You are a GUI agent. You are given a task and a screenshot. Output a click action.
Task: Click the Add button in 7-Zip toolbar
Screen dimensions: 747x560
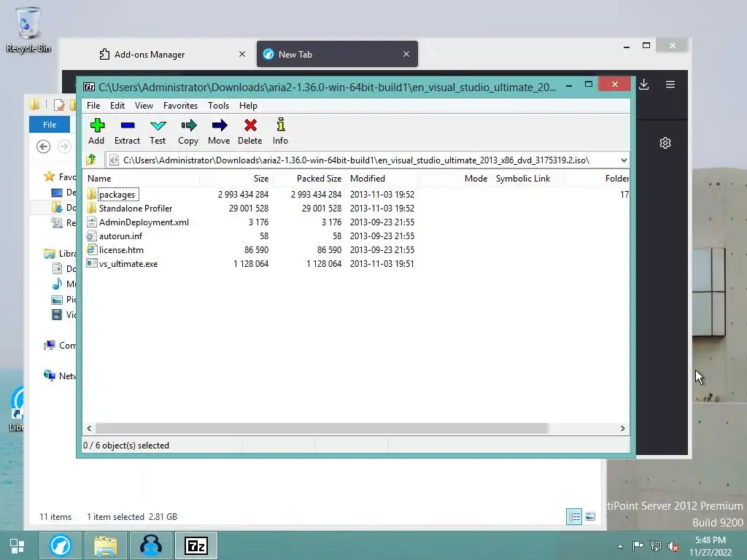pyautogui.click(x=97, y=131)
